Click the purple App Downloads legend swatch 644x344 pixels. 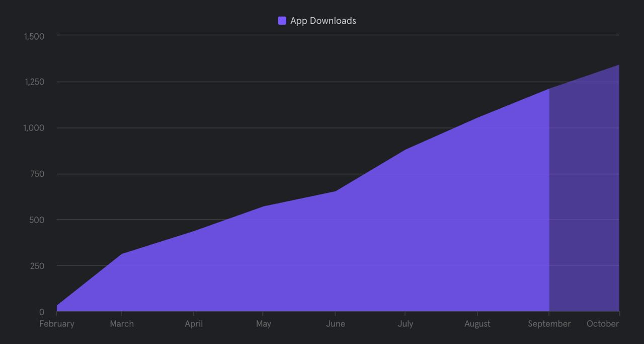tap(282, 21)
